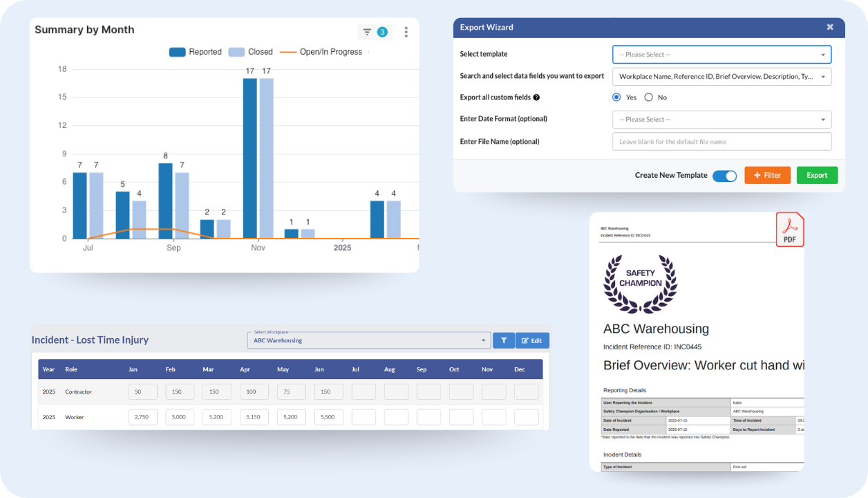Click the help icon beside Export all custom fields
The width and height of the screenshot is (868, 498).
point(536,98)
